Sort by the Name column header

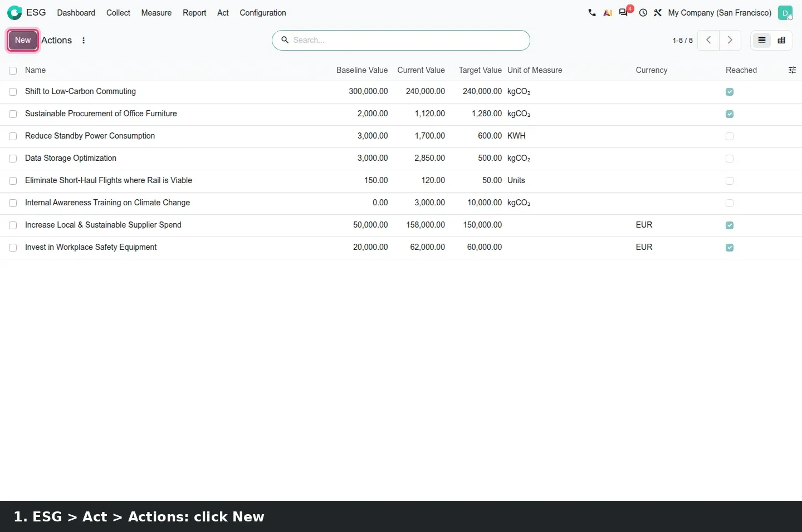[35, 70]
